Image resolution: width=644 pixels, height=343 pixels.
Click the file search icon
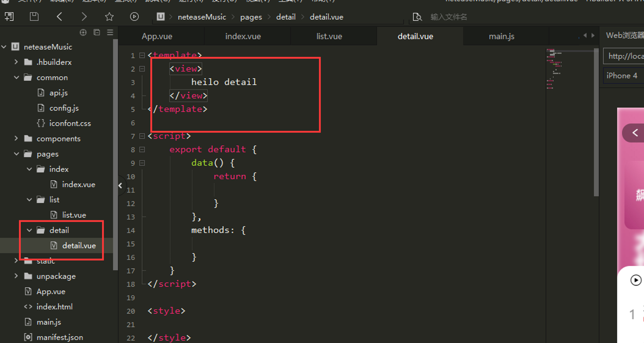417,17
